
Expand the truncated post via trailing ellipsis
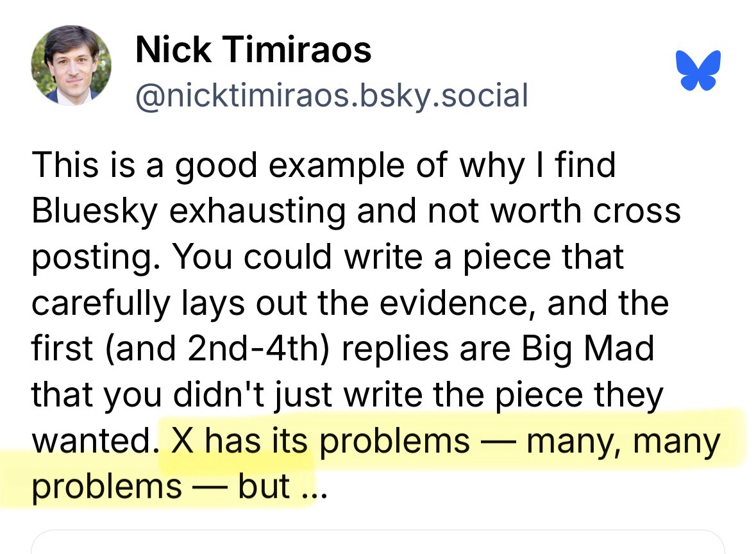click(314, 487)
